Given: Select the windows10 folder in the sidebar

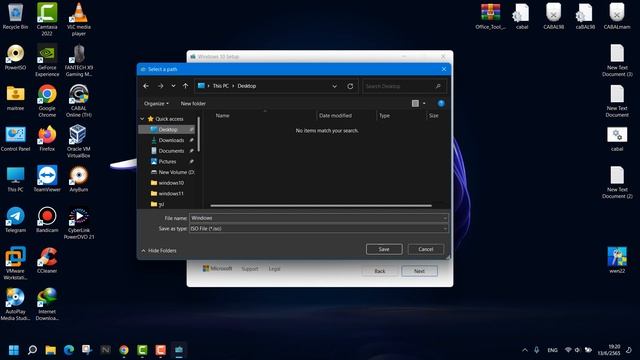Looking at the screenshot, I should pyautogui.click(x=167, y=183).
